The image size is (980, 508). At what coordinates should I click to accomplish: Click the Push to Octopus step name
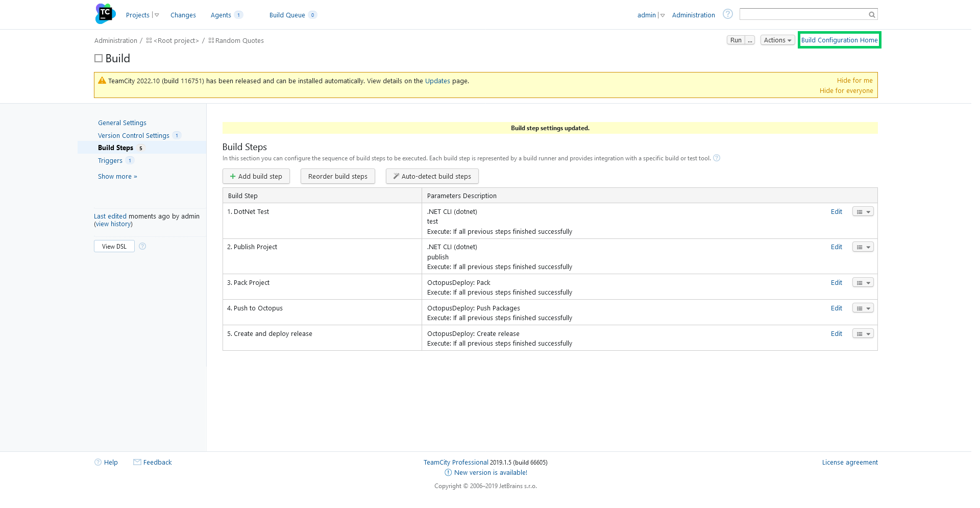258,308
